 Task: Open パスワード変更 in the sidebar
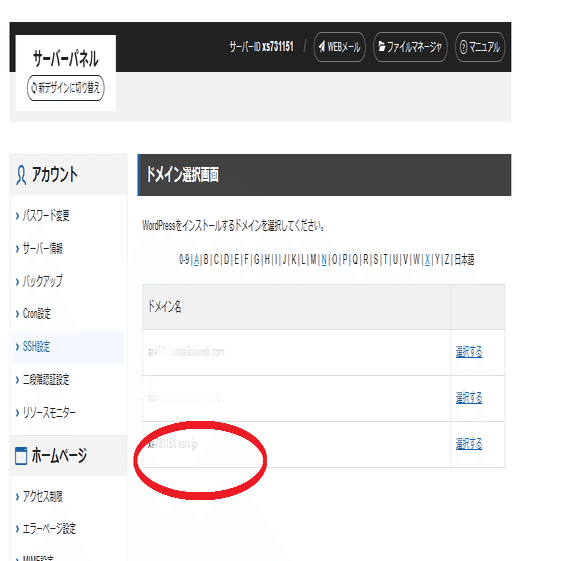46,215
